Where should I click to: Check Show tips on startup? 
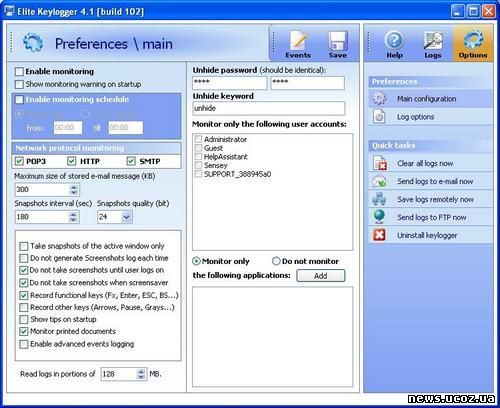[24, 319]
